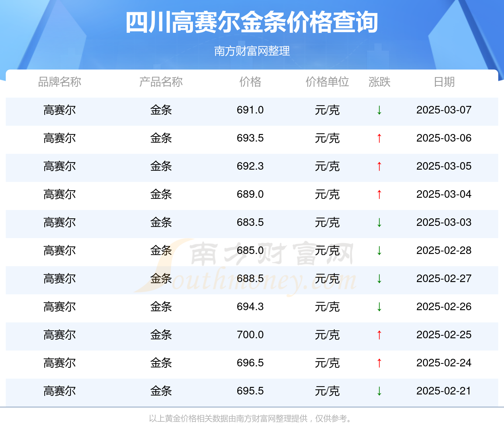Select price 694.3
Image resolution: width=504 pixels, height=424 pixels.
tap(250, 307)
